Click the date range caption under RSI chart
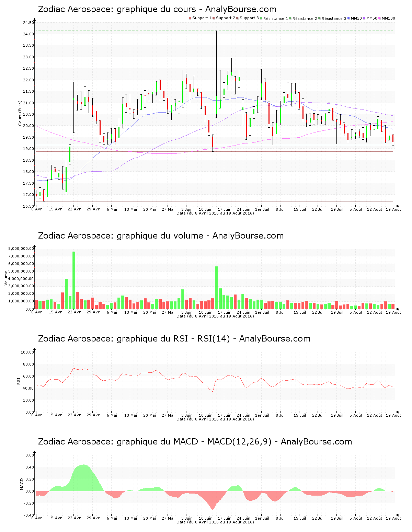 tap(215, 419)
